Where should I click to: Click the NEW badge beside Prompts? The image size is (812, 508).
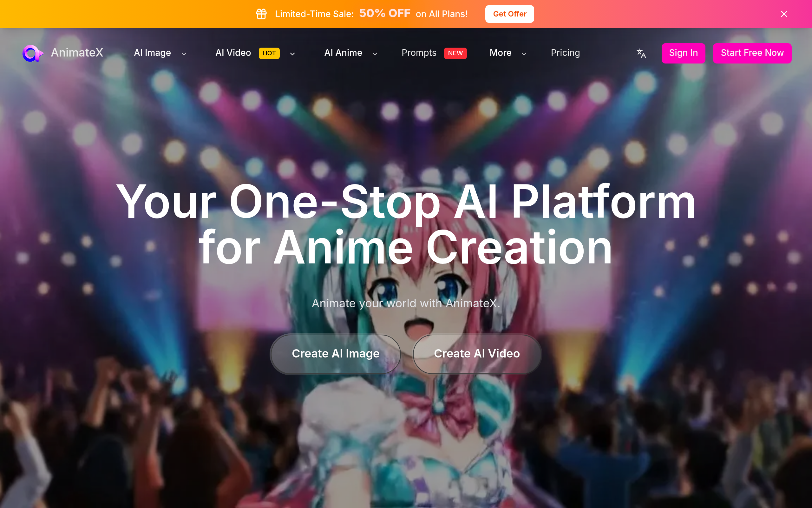tap(455, 53)
